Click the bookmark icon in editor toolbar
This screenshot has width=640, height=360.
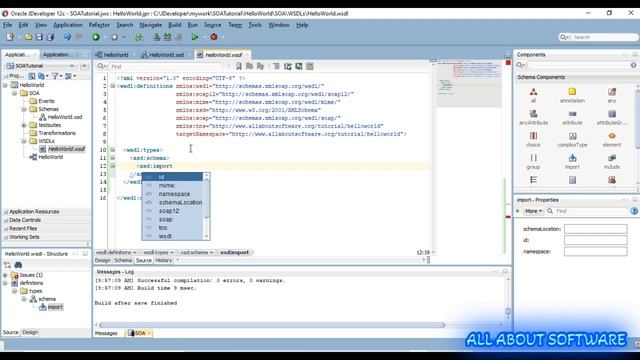[239, 66]
